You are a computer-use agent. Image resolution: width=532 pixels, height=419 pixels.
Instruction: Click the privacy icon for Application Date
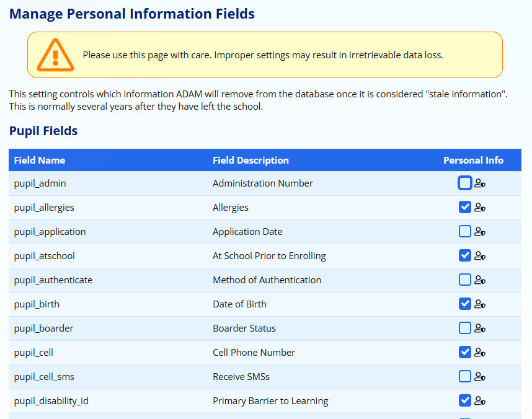coord(480,232)
